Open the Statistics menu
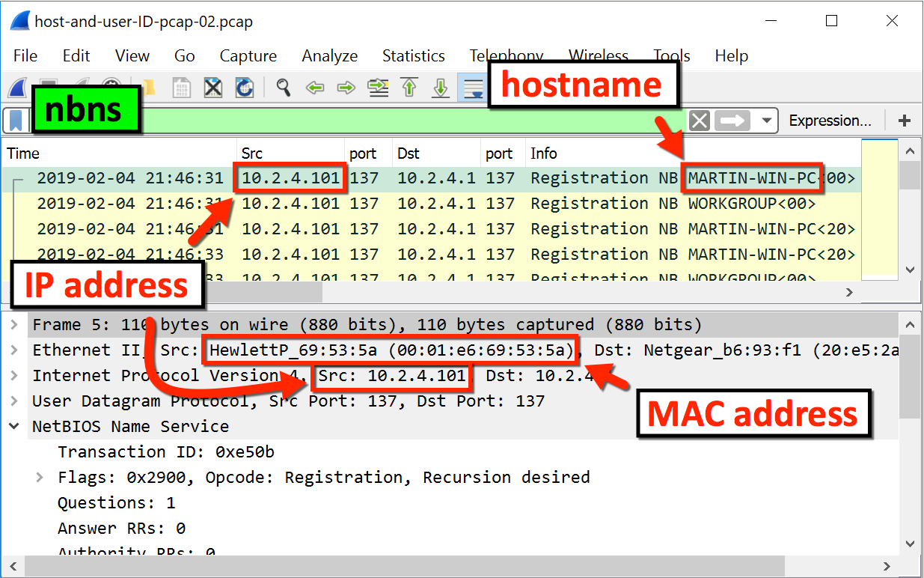This screenshot has height=578, width=924. (x=413, y=56)
